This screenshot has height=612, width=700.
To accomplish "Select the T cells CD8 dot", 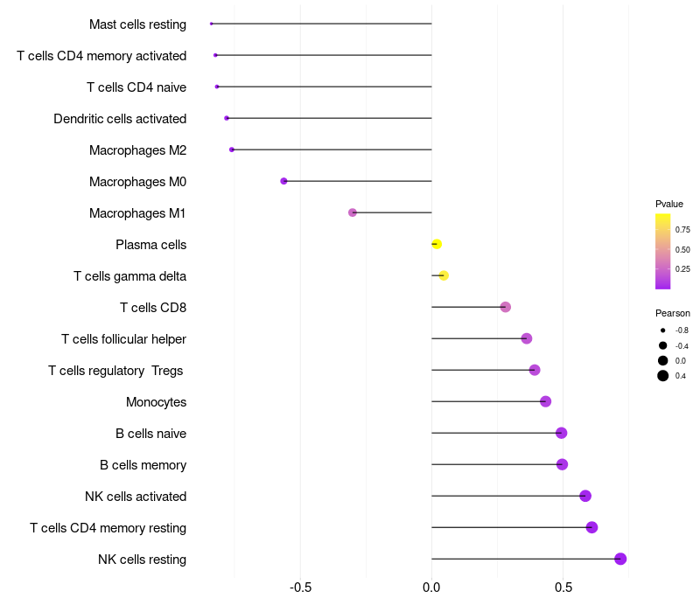I will (x=506, y=307).
